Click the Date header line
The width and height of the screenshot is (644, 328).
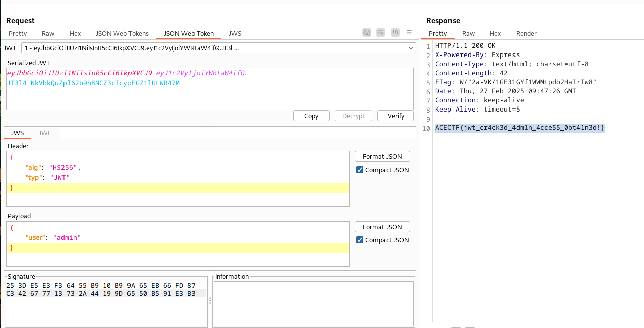click(506, 91)
